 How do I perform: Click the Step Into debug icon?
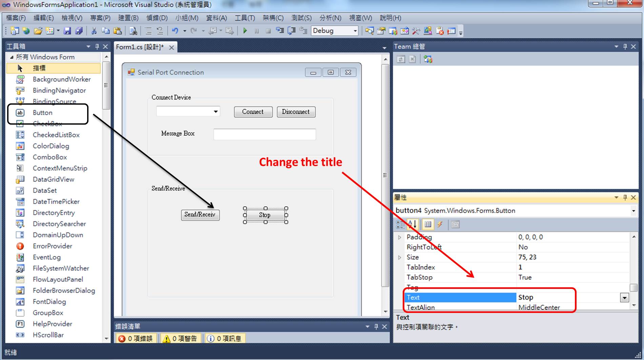coord(280,31)
